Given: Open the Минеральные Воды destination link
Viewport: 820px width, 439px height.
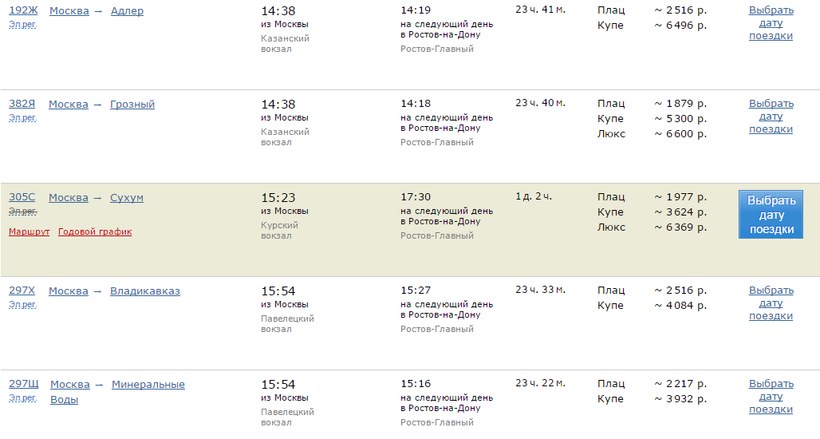Looking at the screenshot, I should point(148,384).
